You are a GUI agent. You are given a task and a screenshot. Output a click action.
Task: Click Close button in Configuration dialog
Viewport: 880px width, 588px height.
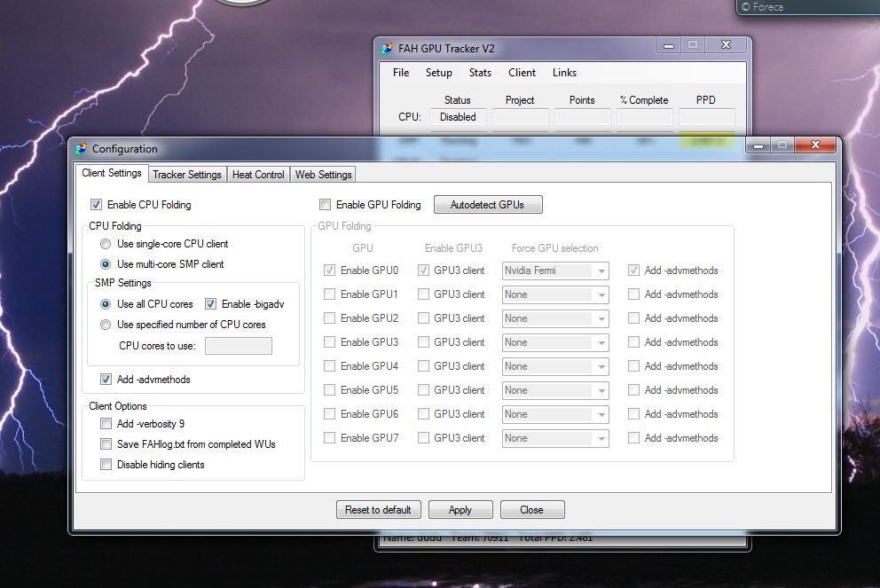(x=532, y=510)
